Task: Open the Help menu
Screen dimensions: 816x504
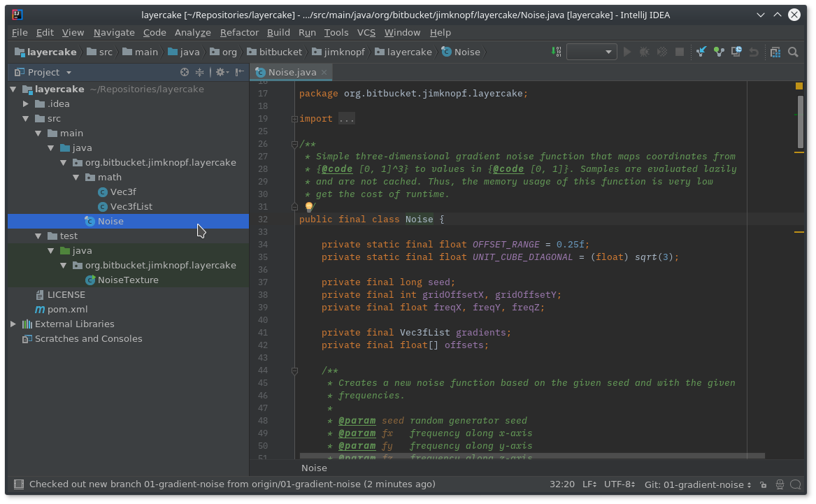Action: [441, 32]
